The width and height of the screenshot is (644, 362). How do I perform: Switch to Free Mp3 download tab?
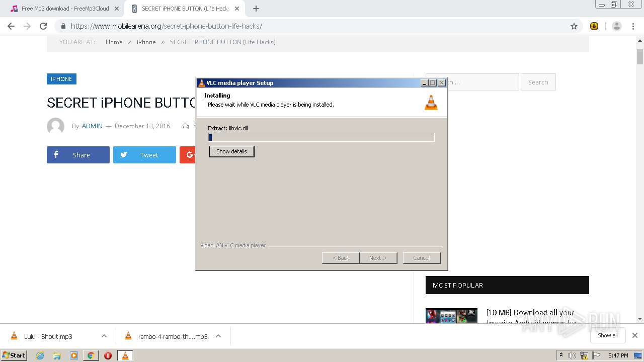(x=65, y=9)
